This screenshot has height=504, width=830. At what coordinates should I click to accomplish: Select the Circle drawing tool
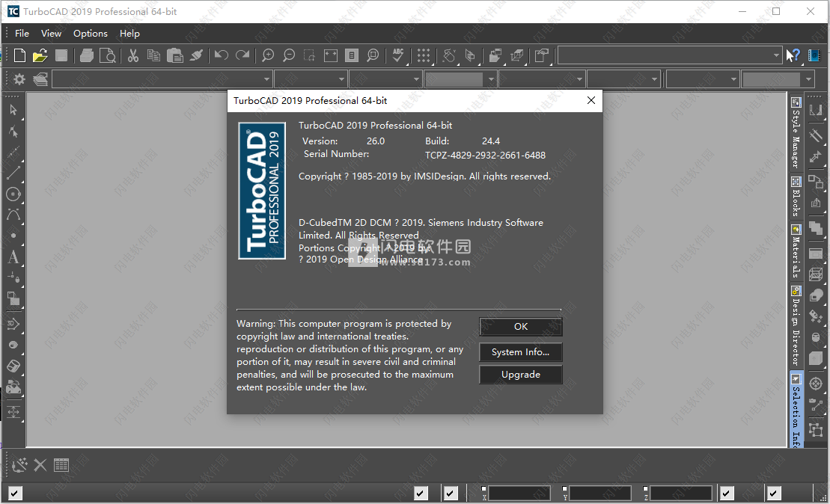[x=13, y=194]
